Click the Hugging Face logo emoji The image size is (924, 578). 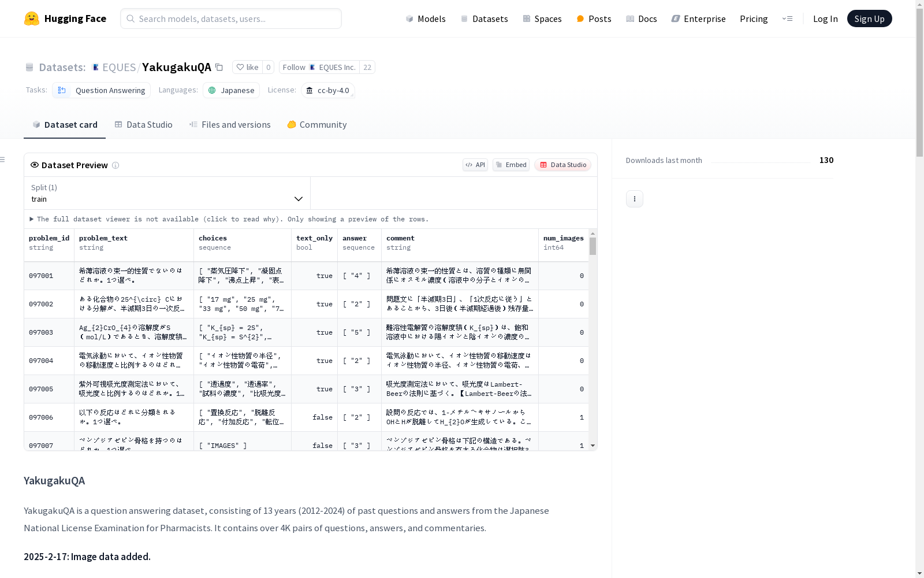tap(32, 18)
